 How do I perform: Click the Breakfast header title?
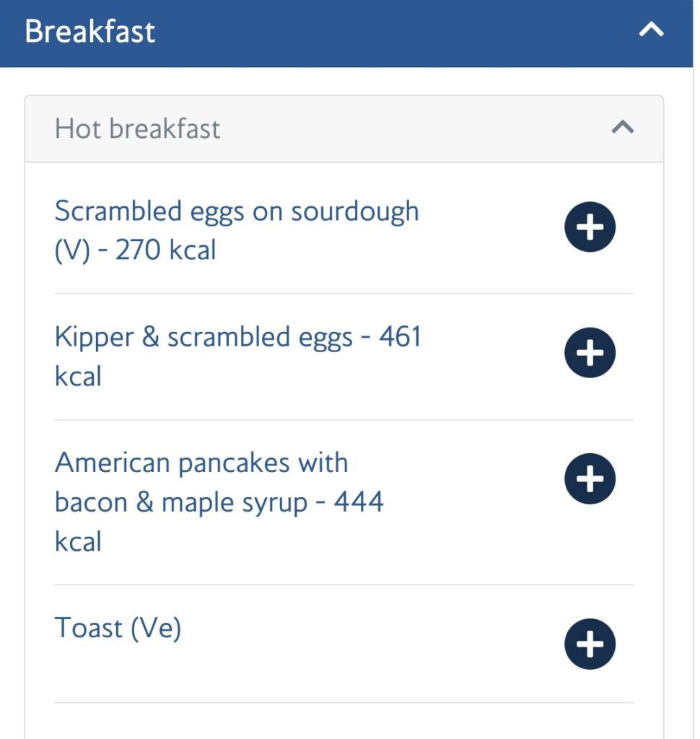click(89, 32)
